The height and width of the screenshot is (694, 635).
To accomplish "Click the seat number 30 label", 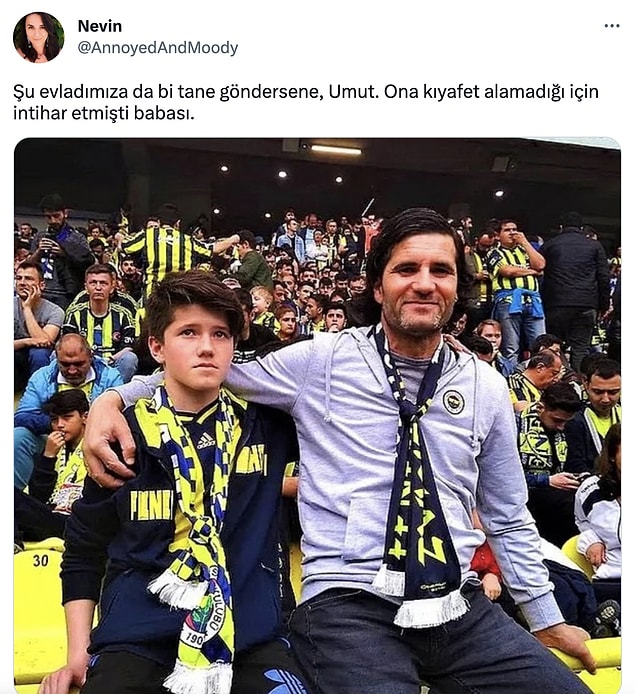I will 40,561.
